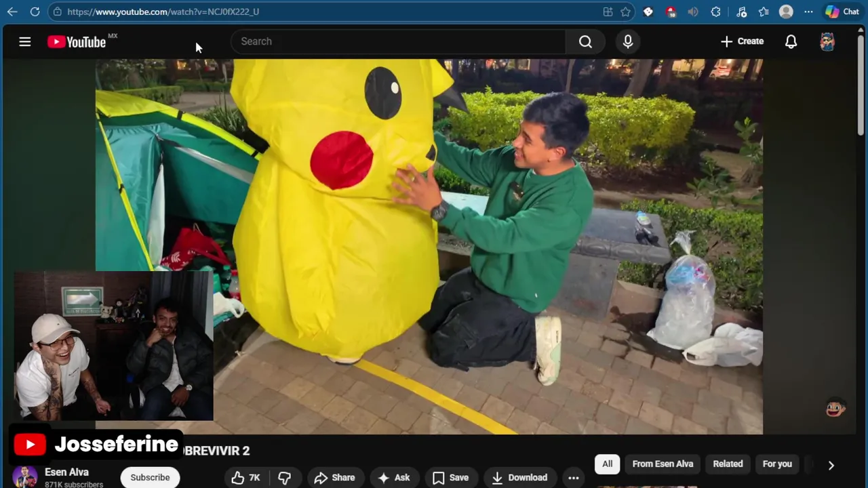868x488 pixels.
Task: Like the video with 7K likes
Action: tap(245, 477)
